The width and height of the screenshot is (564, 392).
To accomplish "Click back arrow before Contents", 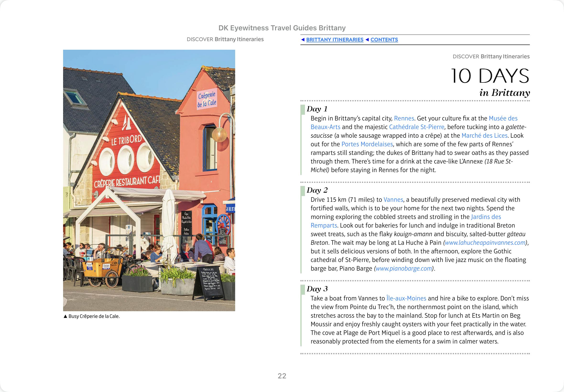I will [367, 39].
